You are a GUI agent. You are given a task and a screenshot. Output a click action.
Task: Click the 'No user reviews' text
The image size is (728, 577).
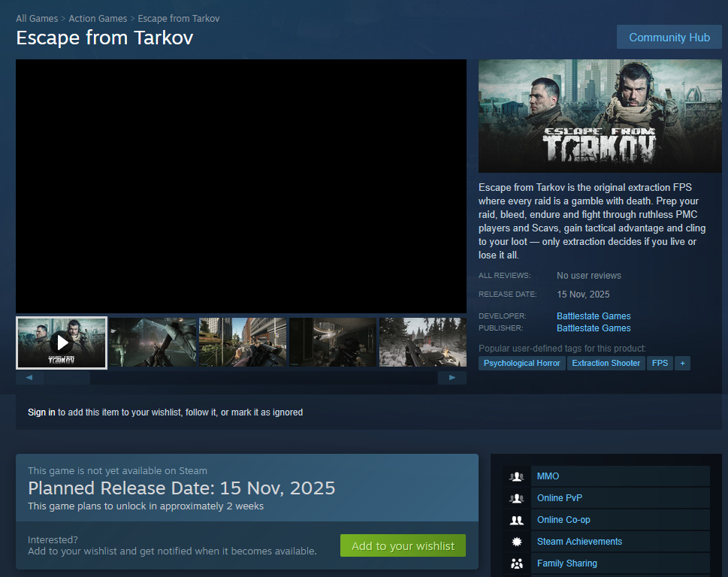click(x=589, y=276)
